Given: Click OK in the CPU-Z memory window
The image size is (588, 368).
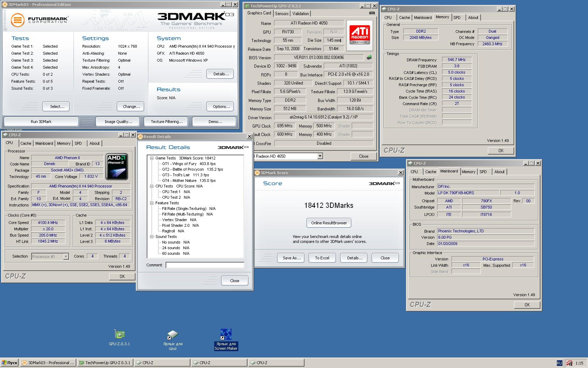Looking at the screenshot, I should 501,151.
